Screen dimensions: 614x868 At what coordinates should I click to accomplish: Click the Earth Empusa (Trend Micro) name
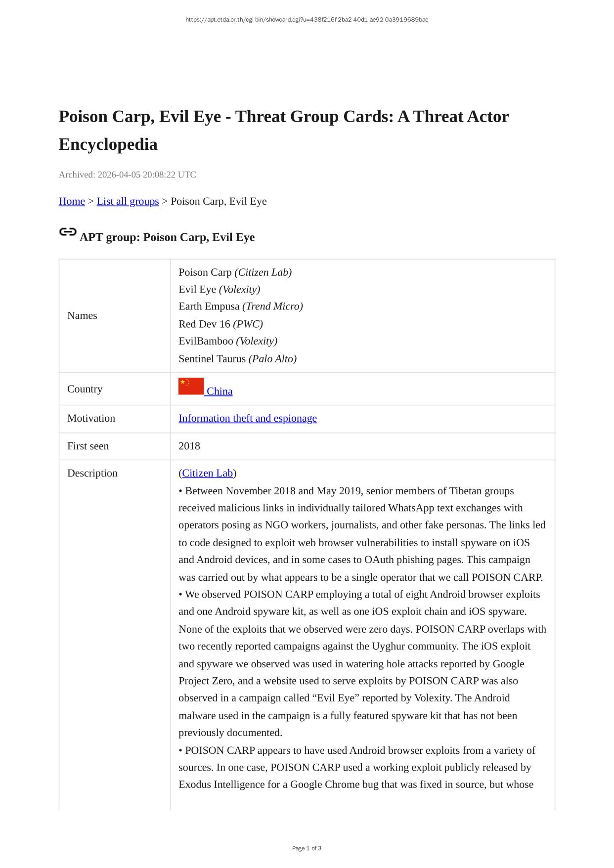(x=240, y=306)
